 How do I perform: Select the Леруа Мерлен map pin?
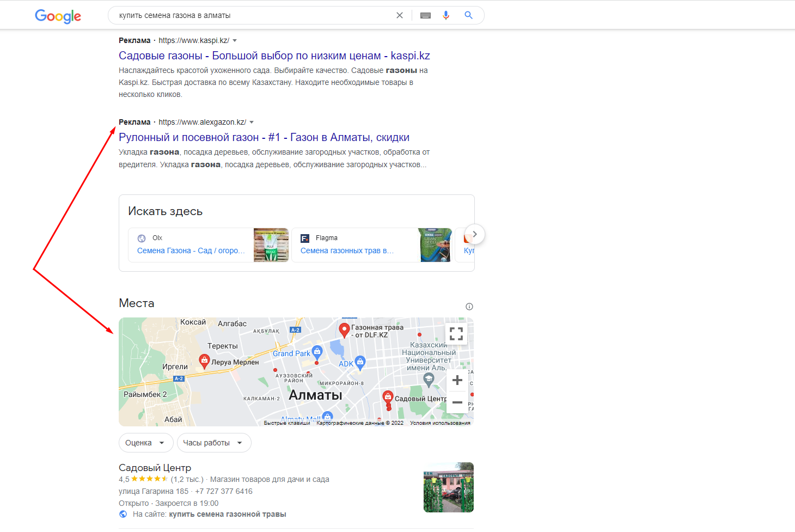coord(204,361)
